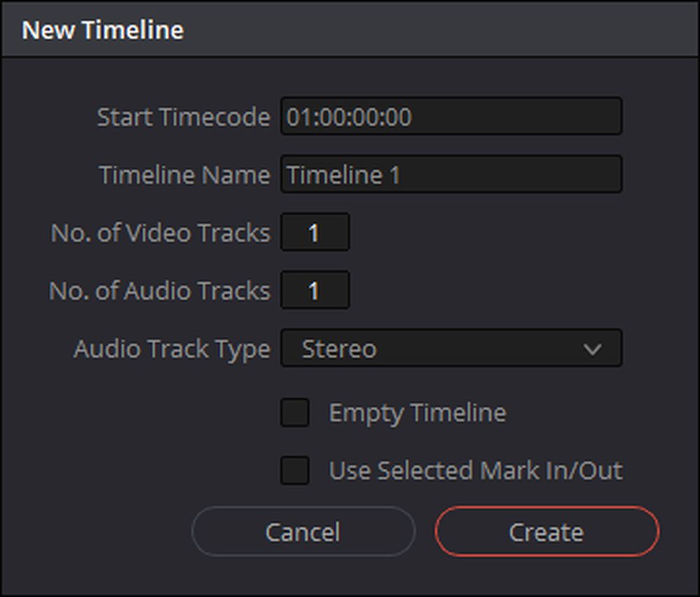The width and height of the screenshot is (700, 597).
Task: Click the Timeline Name field containing Timeline 1
Action: pos(451,174)
